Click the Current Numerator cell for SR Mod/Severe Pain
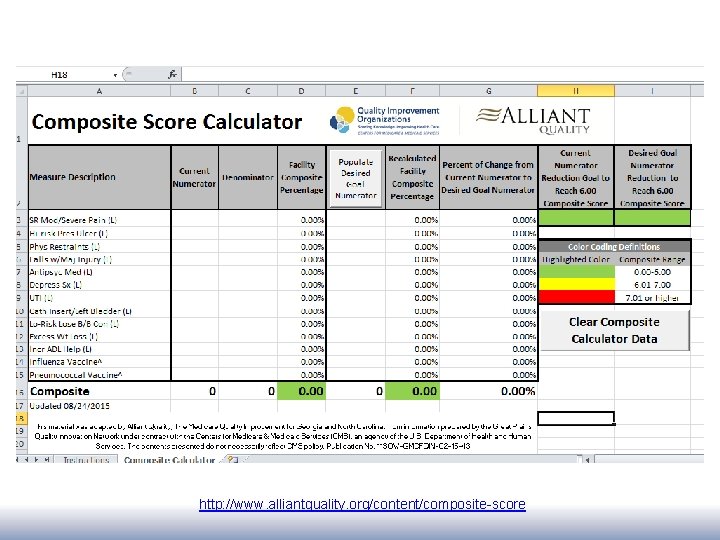This screenshot has height=540, width=720. [195, 220]
